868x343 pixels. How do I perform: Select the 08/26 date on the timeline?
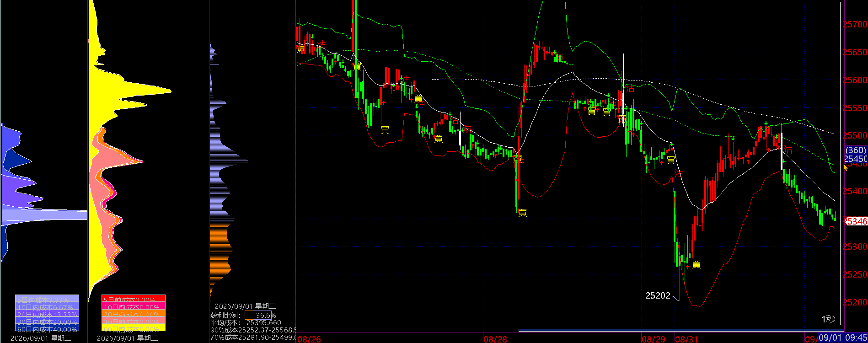pyautogui.click(x=309, y=339)
